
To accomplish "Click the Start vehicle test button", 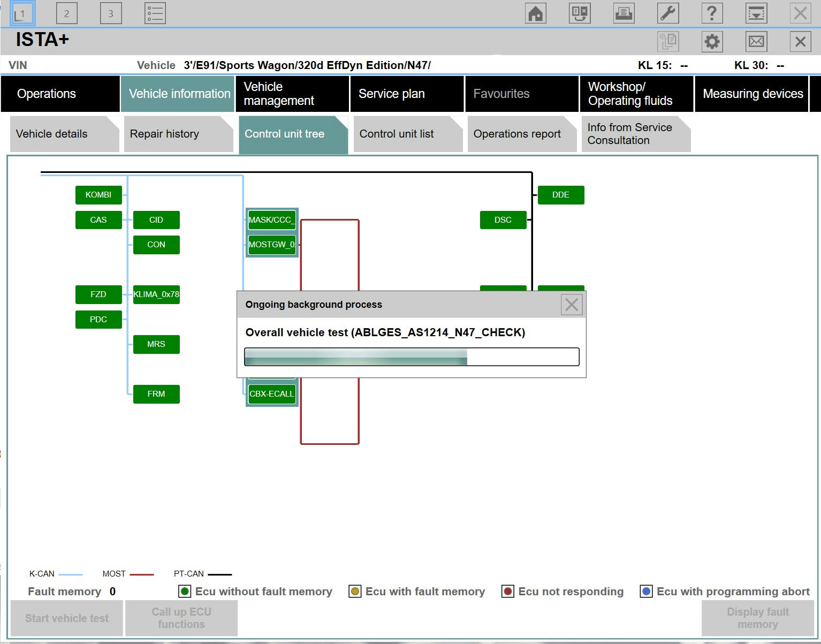I will [67, 618].
